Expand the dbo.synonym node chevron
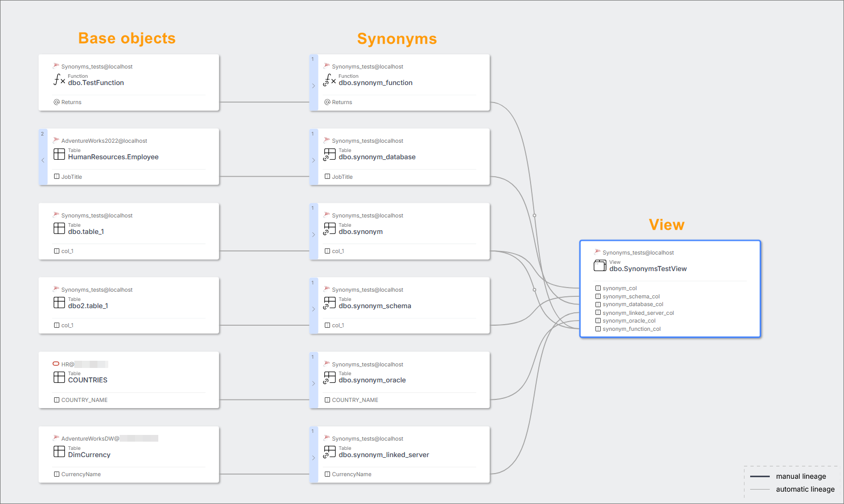The width and height of the screenshot is (844, 504). [313, 234]
